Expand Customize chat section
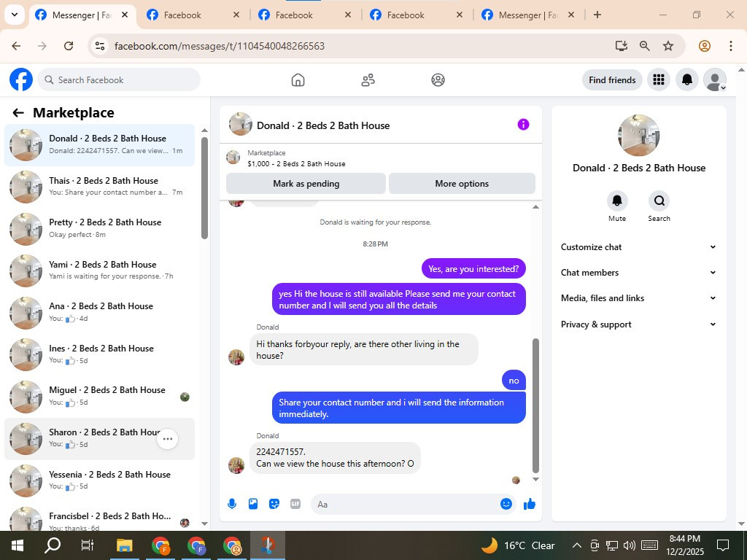The image size is (747, 560). coord(638,247)
